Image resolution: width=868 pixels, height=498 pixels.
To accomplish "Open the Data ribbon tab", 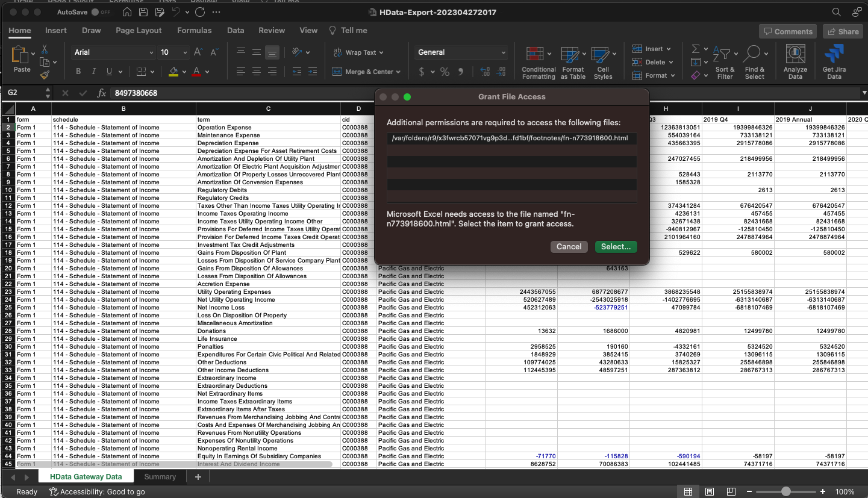I will (x=236, y=31).
